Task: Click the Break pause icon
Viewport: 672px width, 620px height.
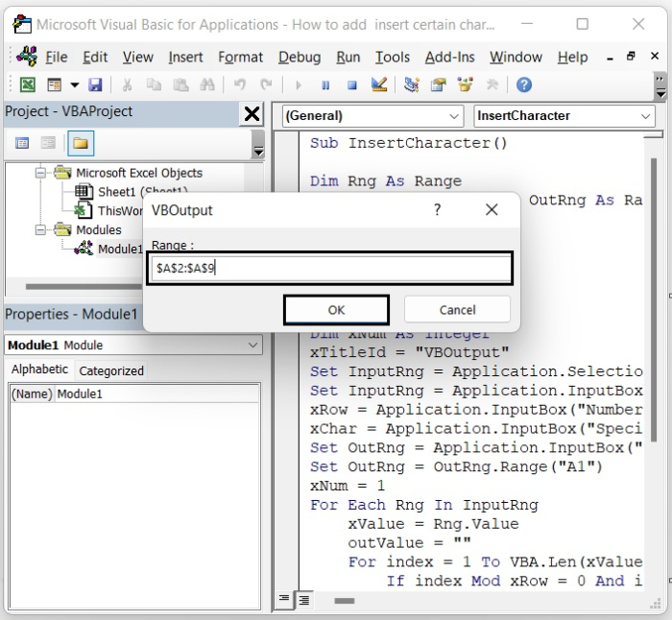Action: [x=325, y=85]
